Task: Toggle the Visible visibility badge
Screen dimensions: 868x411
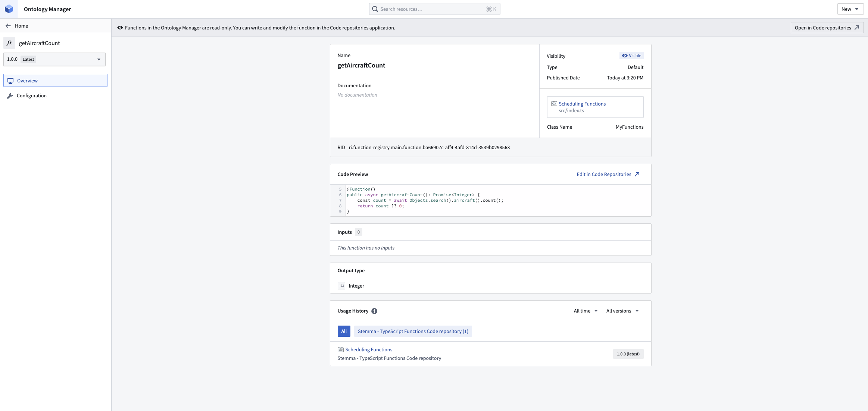Action: coord(631,56)
